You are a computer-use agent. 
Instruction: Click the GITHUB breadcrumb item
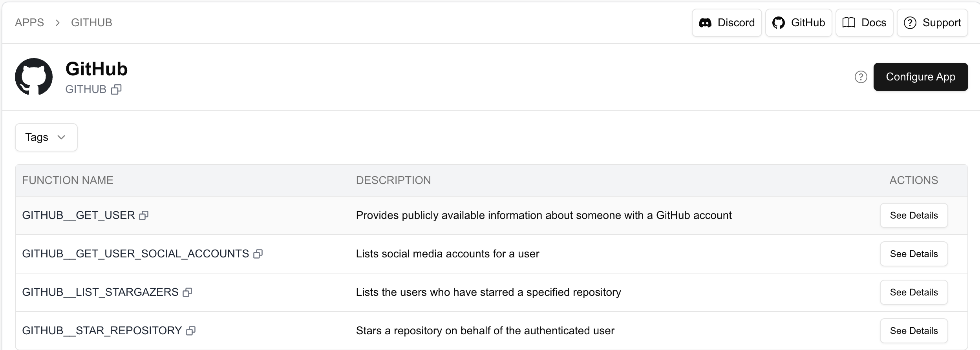pos(91,23)
